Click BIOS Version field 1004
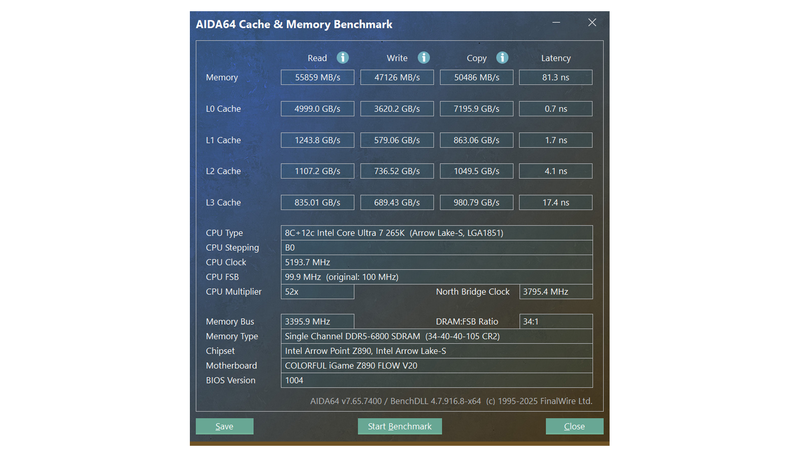Screen dimensions: 800x457 pos(437,380)
